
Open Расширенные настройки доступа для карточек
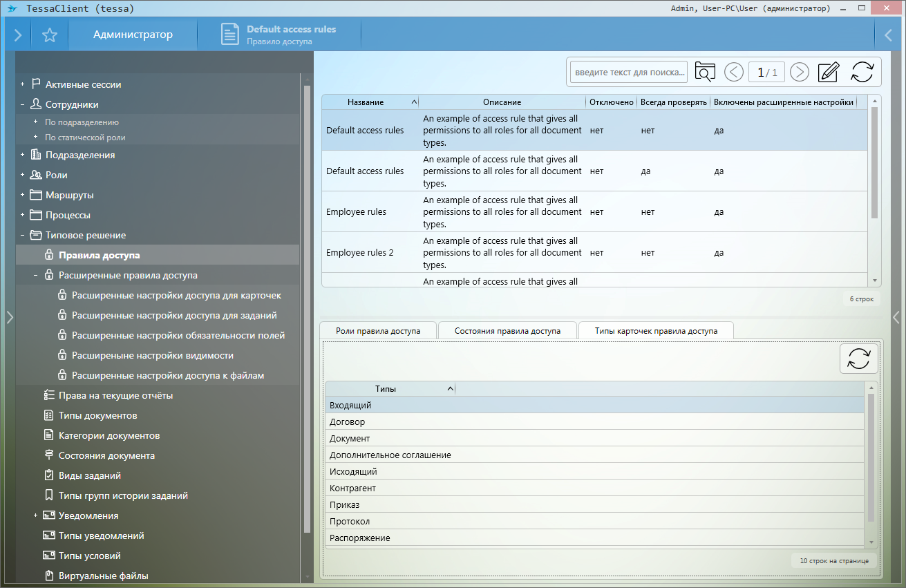pyautogui.click(x=176, y=295)
